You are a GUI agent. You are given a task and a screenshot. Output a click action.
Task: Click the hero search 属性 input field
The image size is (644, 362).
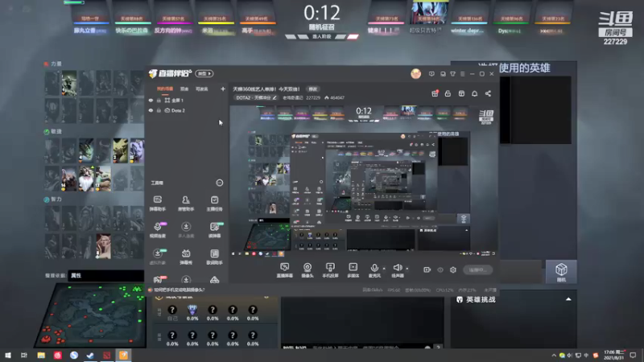(x=106, y=275)
